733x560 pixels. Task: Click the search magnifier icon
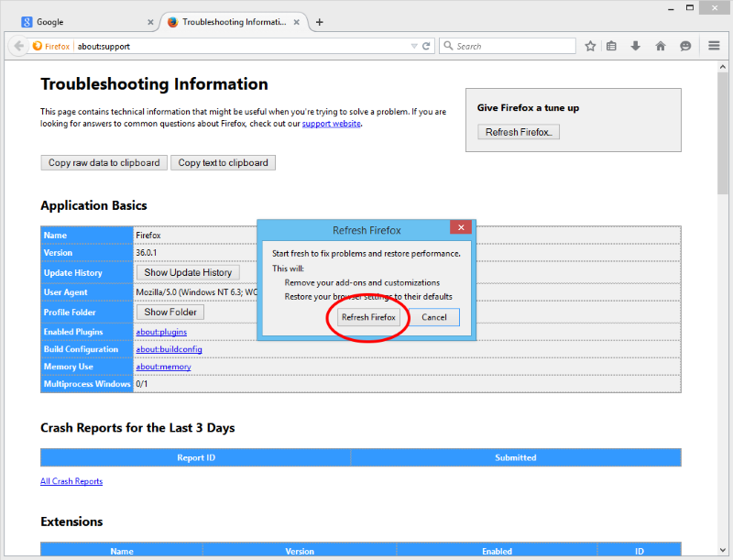[448, 45]
